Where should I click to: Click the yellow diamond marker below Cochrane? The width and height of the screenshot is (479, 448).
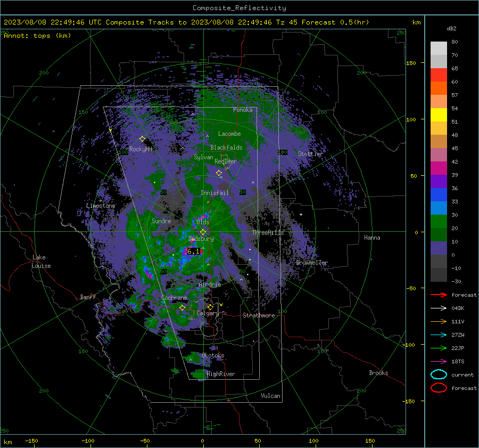(x=183, y=307)
